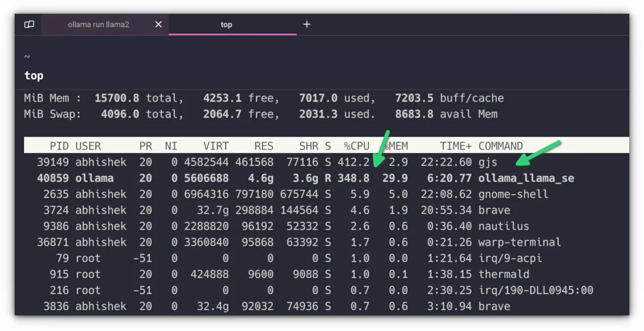Click the RES column header

(x=264, y=146)
